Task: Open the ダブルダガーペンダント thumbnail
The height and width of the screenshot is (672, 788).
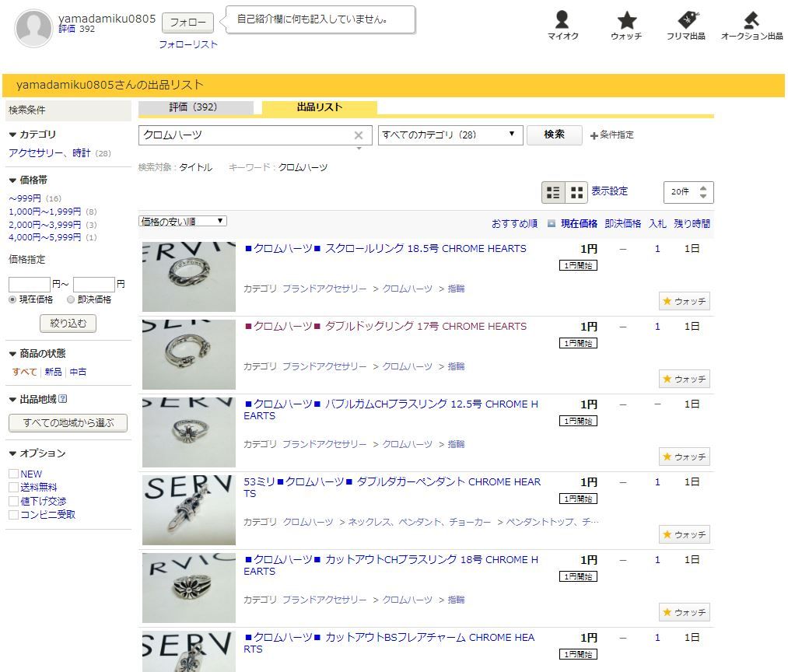Action: pos(189,510)
